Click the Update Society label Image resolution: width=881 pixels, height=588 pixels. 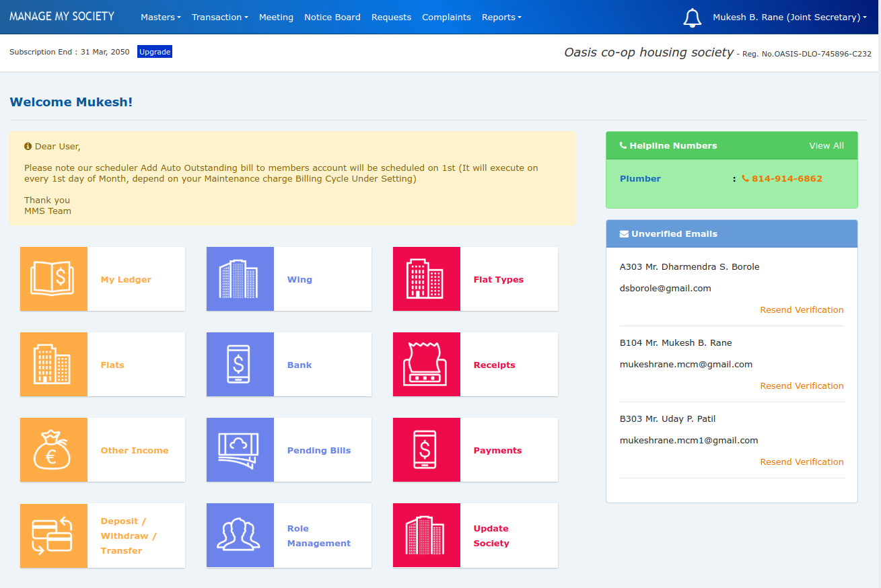click(x=491, y=536)
